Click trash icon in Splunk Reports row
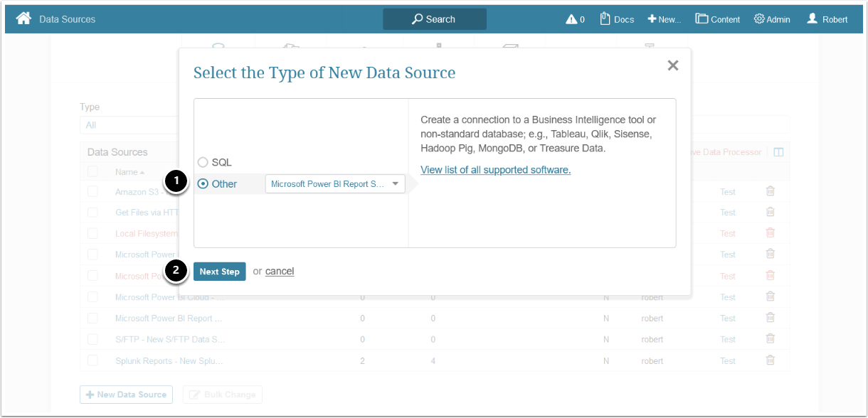 pos(770,360)
